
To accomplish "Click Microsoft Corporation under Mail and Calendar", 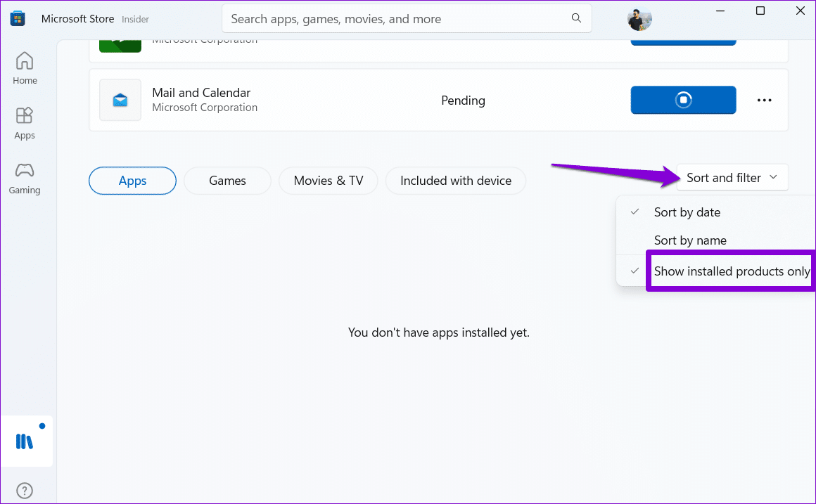I will click(205, 108).
